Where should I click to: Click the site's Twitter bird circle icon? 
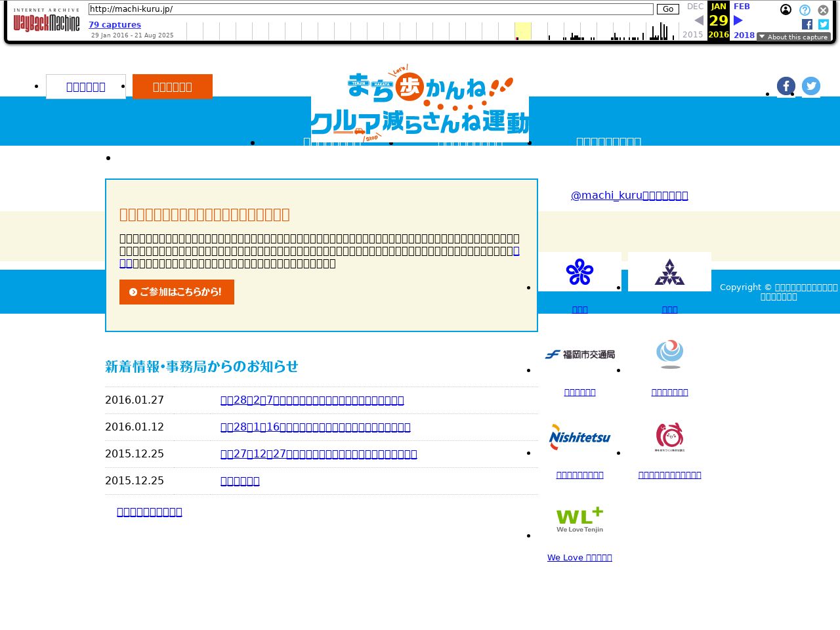coord(810,86)
